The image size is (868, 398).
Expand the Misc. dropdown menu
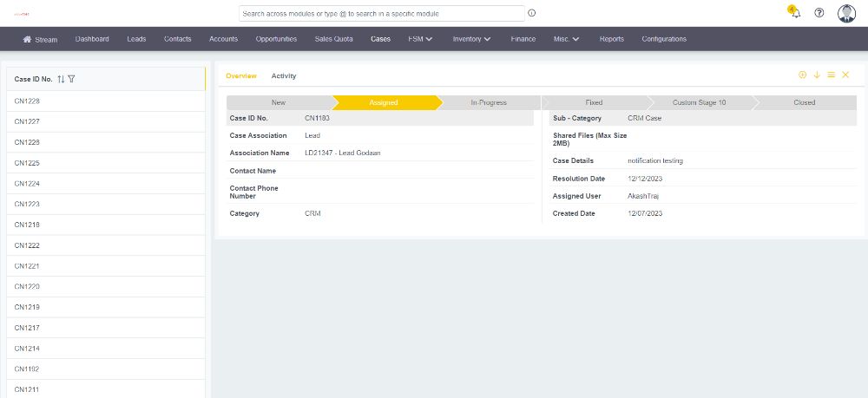[566, 39]
